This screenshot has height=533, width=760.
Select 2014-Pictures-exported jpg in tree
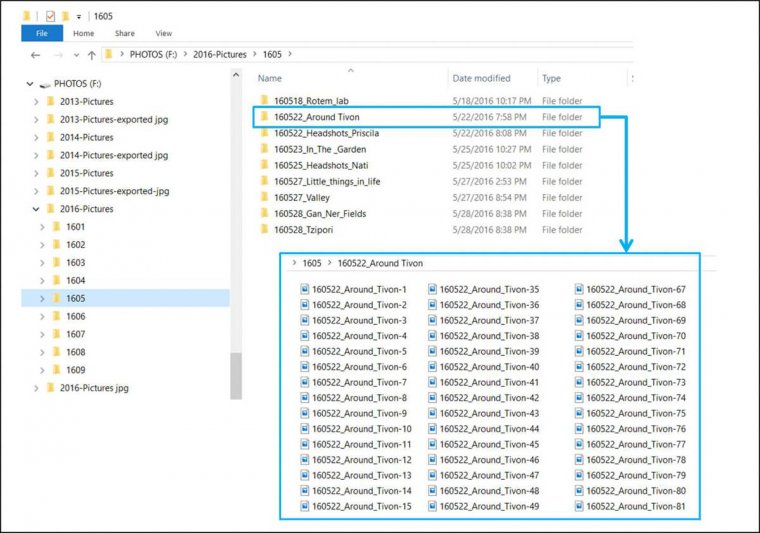tap(114, 156)
